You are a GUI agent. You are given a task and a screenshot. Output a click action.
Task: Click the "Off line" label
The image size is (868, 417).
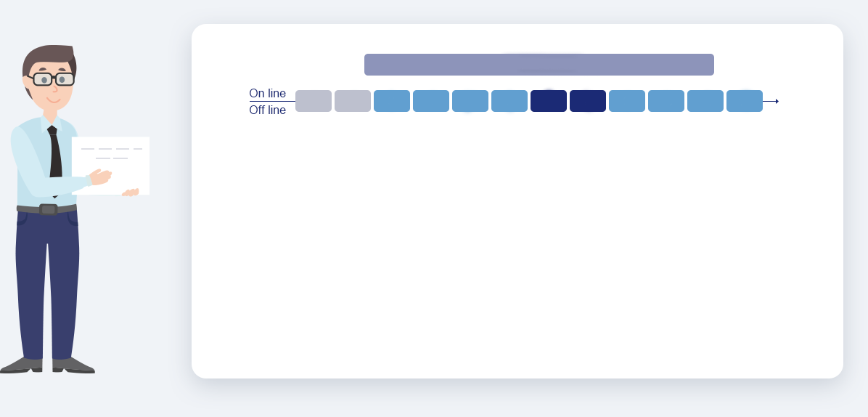coord(267,110)
